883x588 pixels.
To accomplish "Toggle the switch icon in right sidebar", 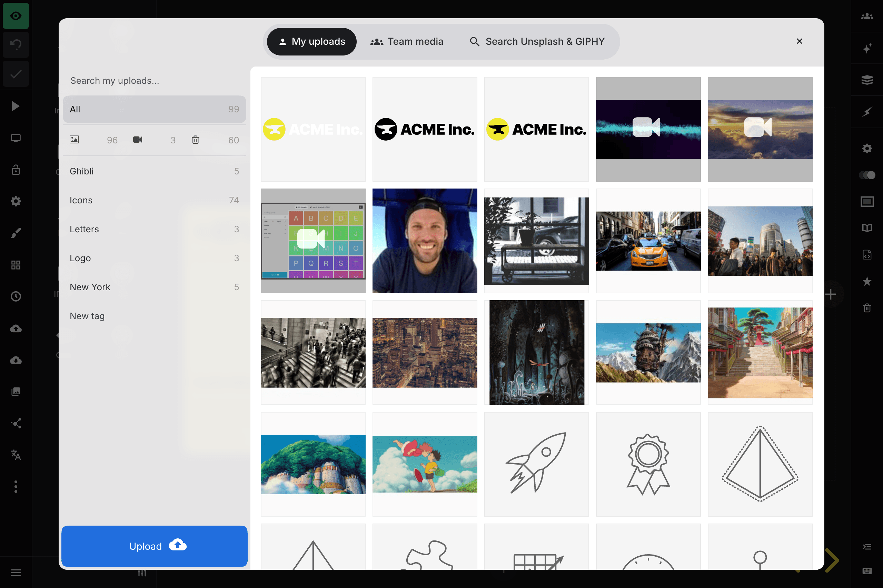I will pos(867,175).
